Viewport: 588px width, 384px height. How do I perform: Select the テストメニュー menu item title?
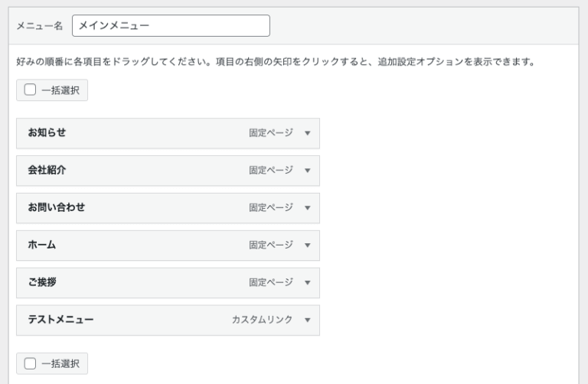(60, 320)
